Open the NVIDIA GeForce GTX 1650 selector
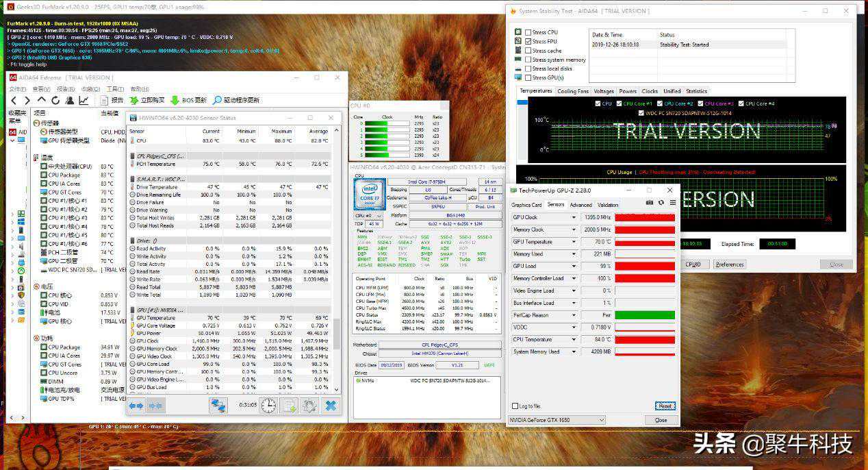Viewport: 868px width, 470px height. coord(557,420)
